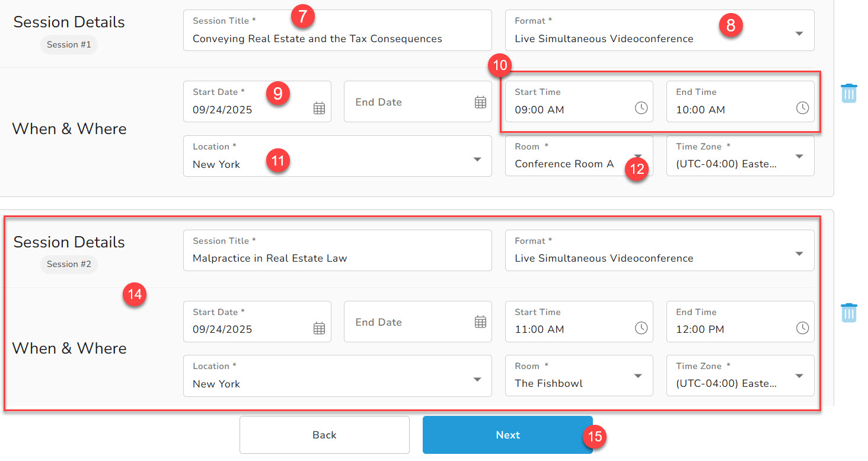This screenshot has height=461, width=868.
Task: Click the Back button
Action: [x=324, y=434]
